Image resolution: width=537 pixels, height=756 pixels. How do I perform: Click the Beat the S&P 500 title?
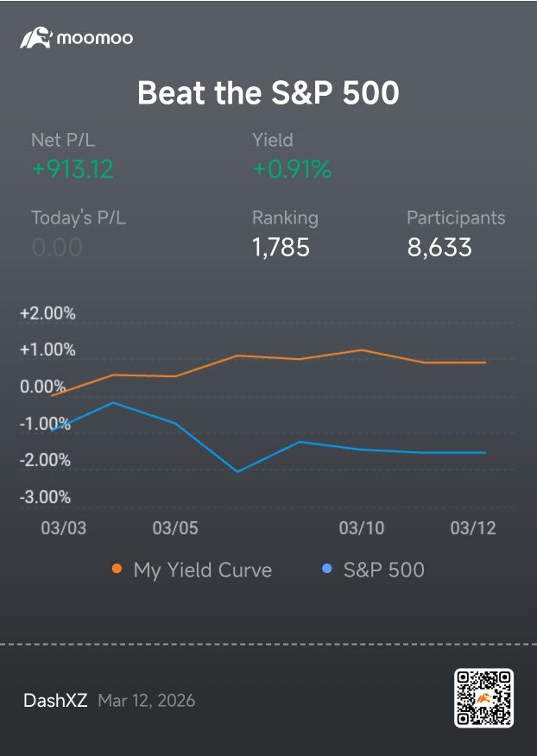tap(268, 92)
